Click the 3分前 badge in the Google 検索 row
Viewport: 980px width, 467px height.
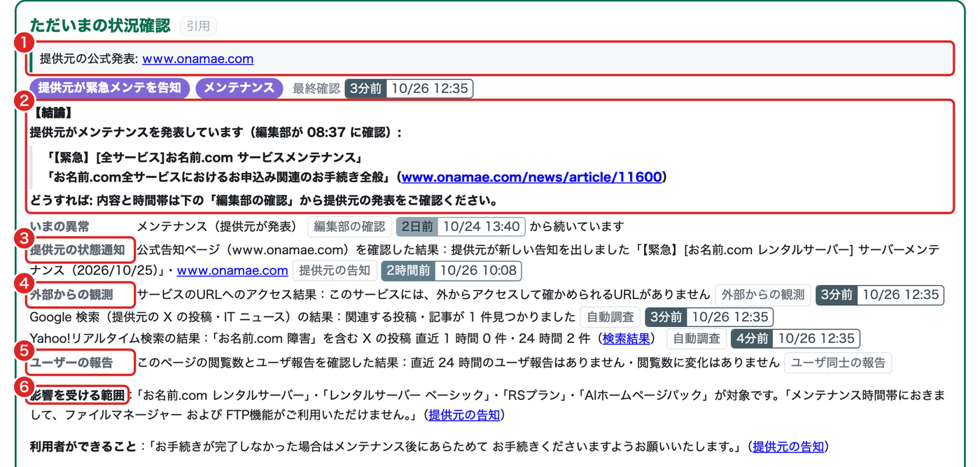click(666, 317)
